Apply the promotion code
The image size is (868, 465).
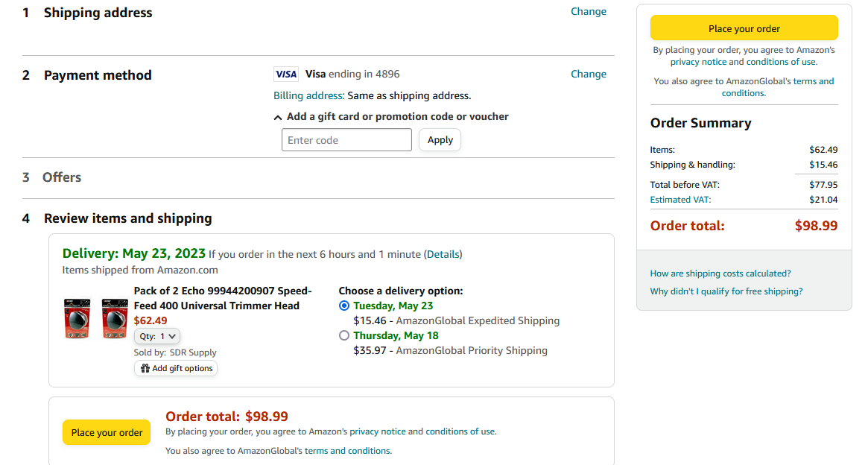(x=440, y=140)
